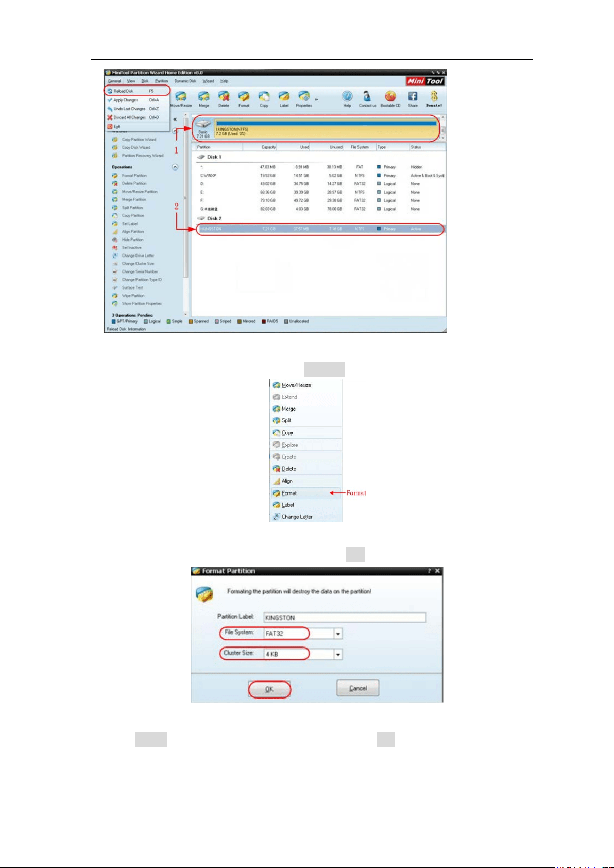Click the Copy icon in the main toolbar

click(x=264, y=99)
